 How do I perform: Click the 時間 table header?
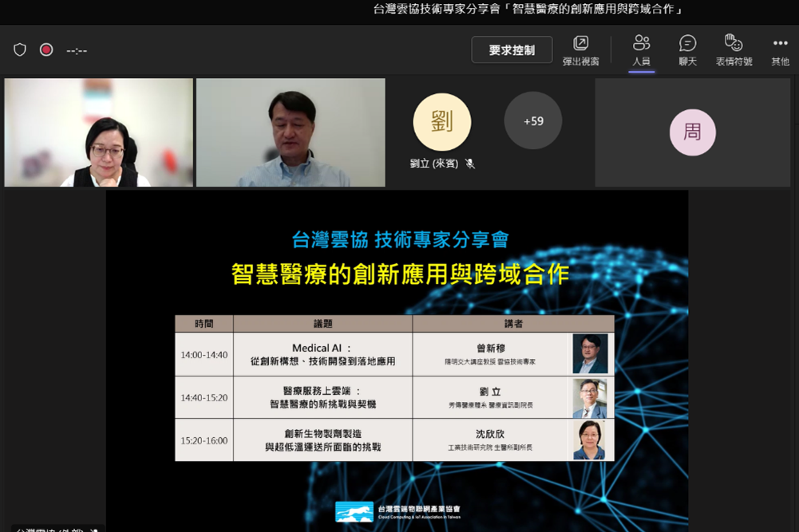[204, 324]
